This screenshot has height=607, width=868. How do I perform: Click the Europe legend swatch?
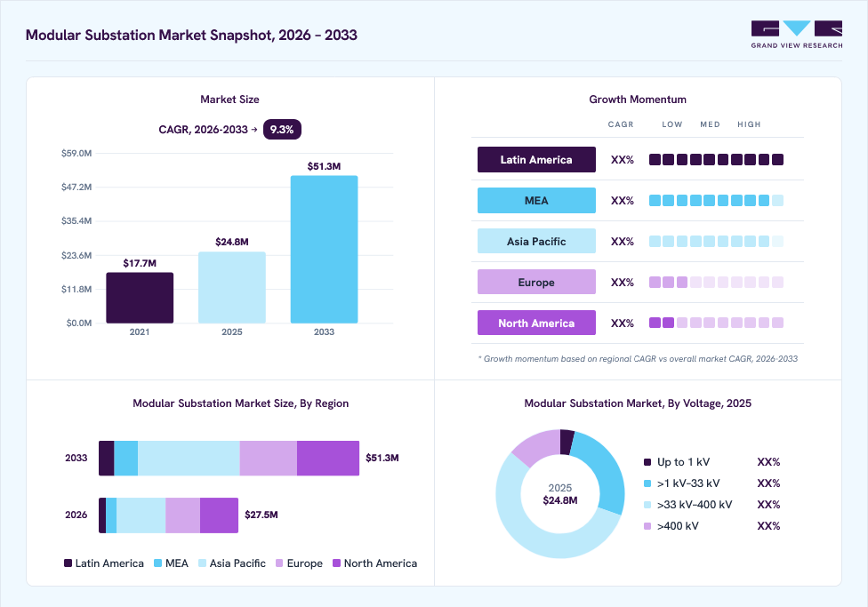(279, 563)
